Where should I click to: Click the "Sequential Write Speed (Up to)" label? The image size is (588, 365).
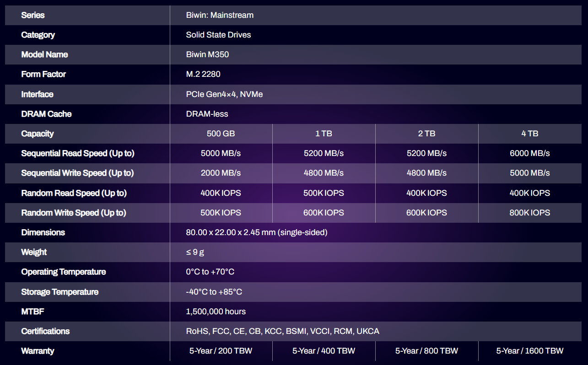click(x=78, y=173)
